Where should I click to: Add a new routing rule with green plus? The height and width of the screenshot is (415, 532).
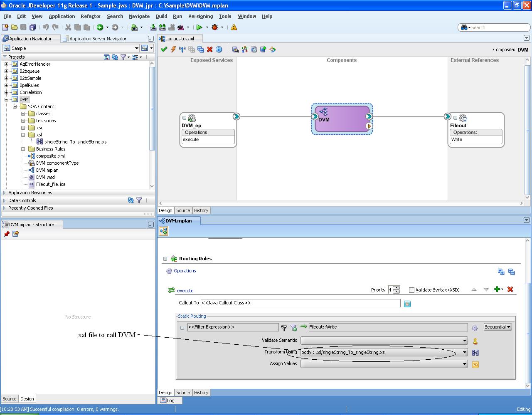pyautogui.click(x=498, y=289)
